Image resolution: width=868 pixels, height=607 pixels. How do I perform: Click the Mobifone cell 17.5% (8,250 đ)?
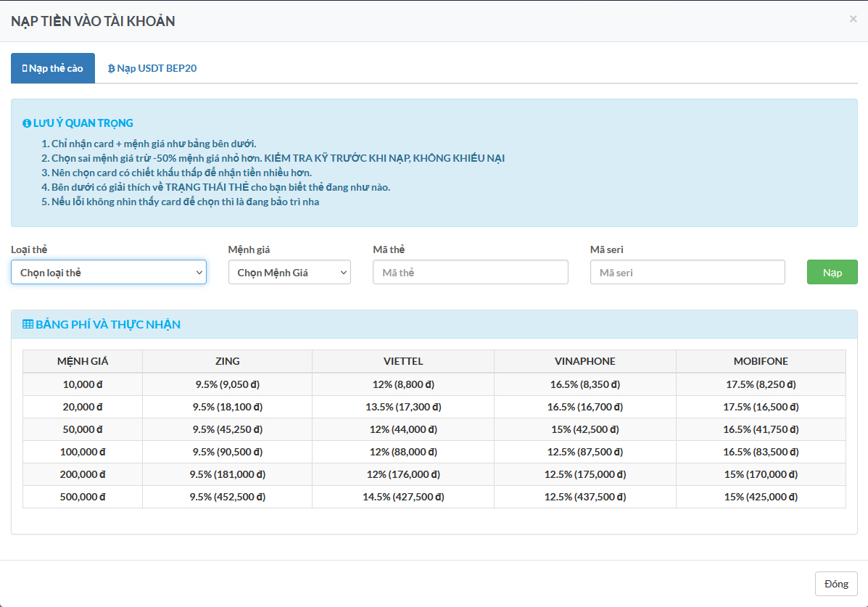[761, 384]
